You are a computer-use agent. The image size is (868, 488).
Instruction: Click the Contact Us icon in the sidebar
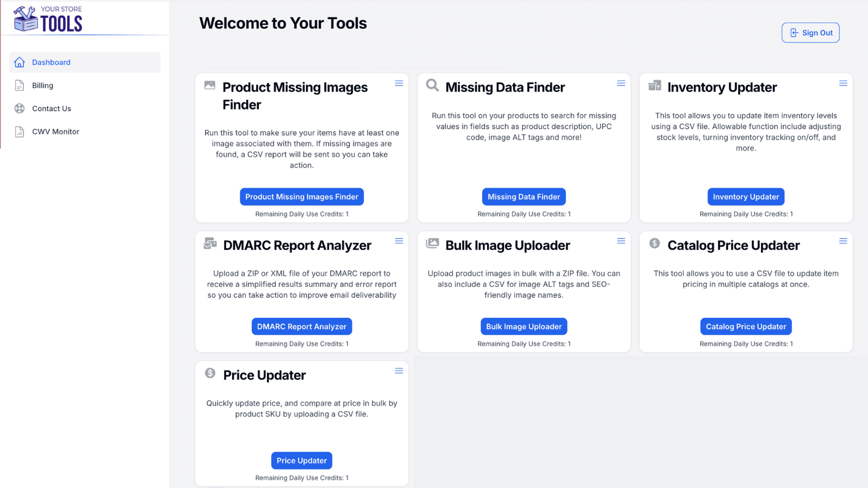(x=19, y=108)
